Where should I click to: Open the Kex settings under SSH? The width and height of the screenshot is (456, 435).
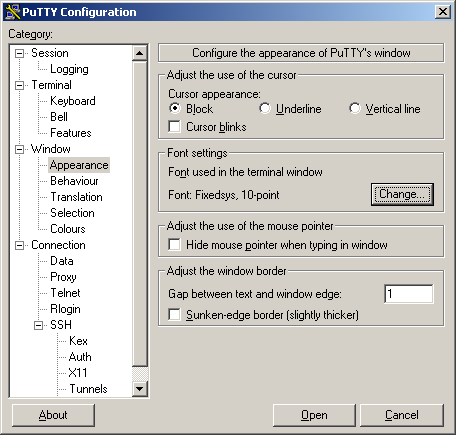[78, 341]
